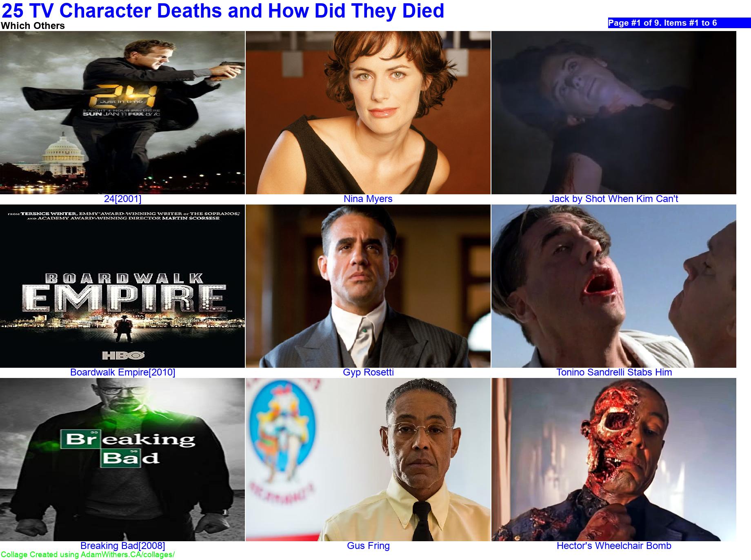Viewport: 751px width, 560px height.
Task: Click the 24[2001] caption link
Action: click(122, 199)
